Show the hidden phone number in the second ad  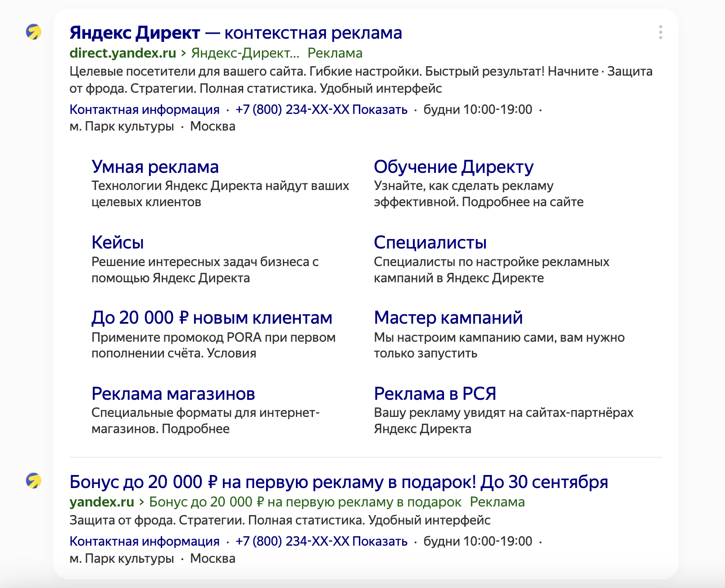pyautogui.click(x=322, y=541)
